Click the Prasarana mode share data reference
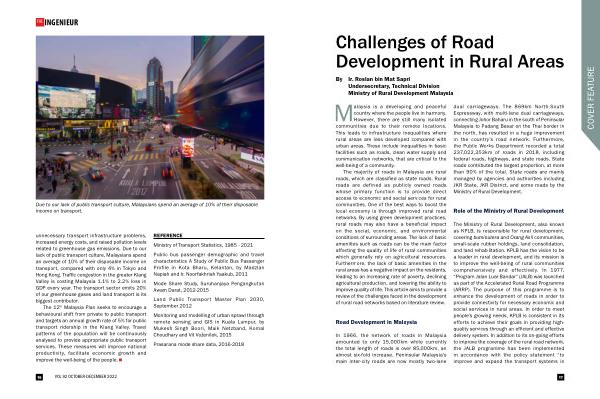This screenshot has height=399, width=600. (x=199, y=344)
